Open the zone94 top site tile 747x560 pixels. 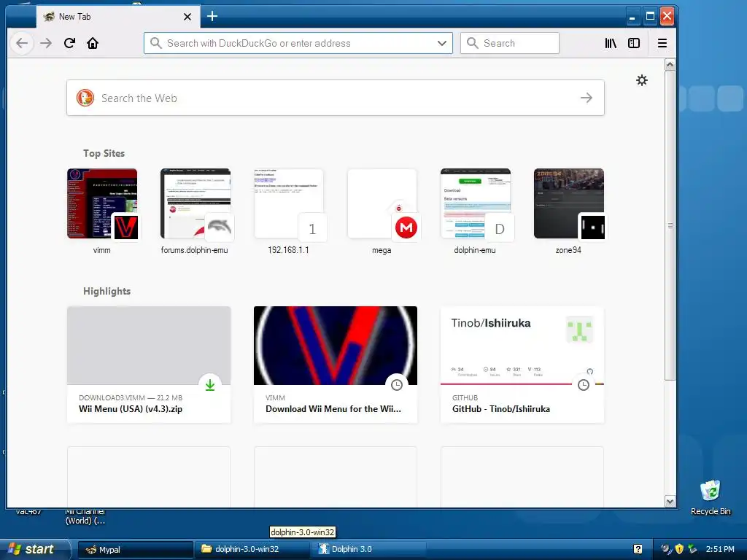[569, 211]
